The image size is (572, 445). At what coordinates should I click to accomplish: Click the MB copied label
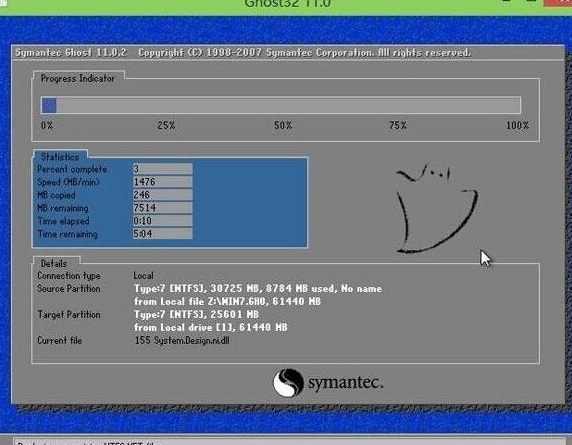56,195
